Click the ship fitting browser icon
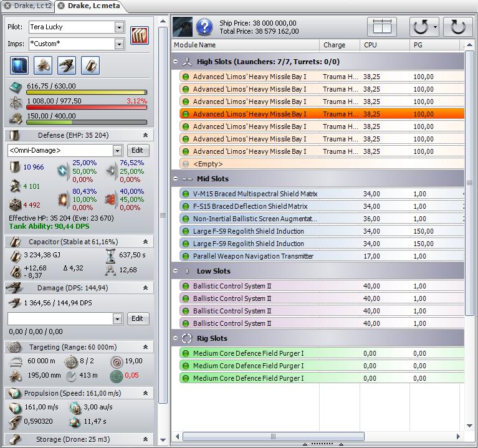 click(x=19, y=65)
